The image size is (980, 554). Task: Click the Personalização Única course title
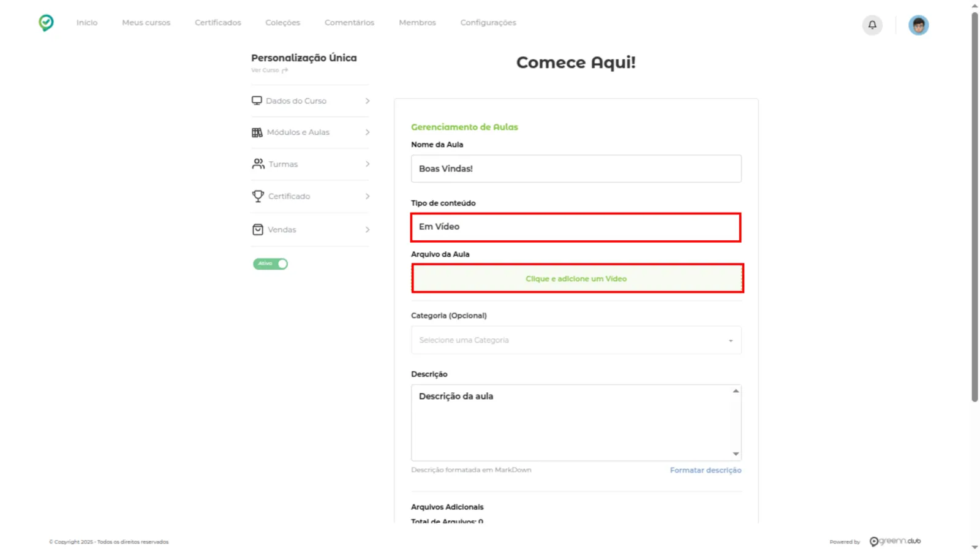[304, 58]
